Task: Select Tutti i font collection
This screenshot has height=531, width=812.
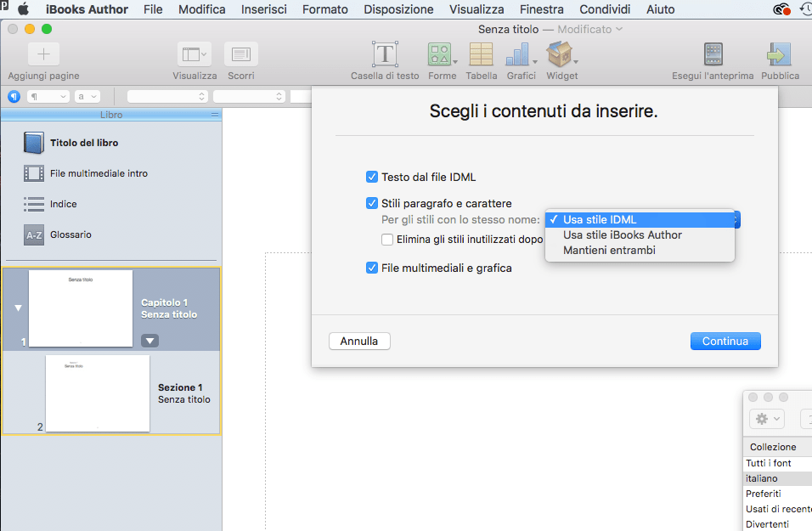Action: click(x=777, y=463)
